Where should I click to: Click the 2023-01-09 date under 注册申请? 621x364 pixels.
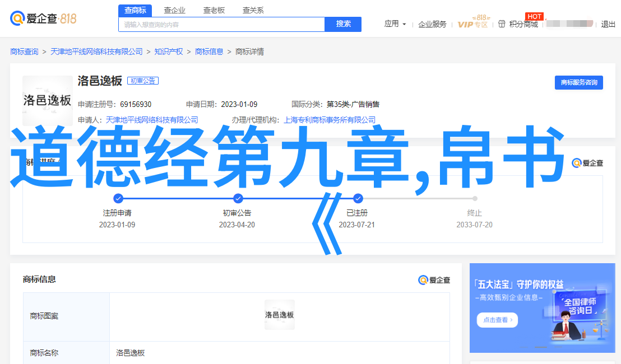(117, 225)
